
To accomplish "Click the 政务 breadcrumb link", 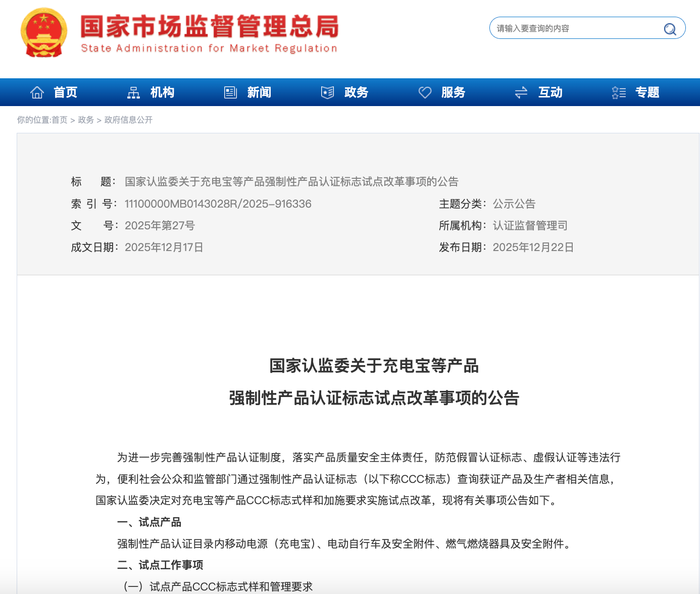I will pyautogui.click(x=86, y=120).
